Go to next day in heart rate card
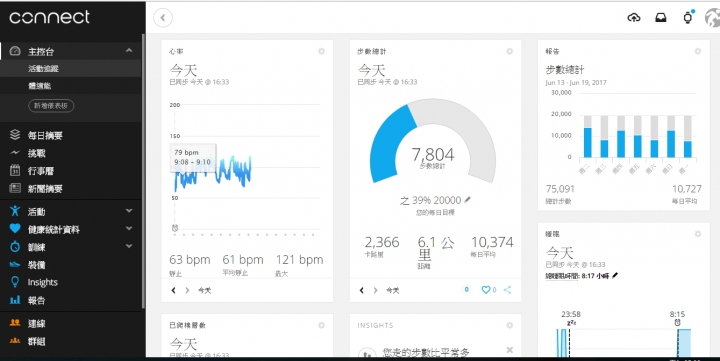 coord(187,290)
